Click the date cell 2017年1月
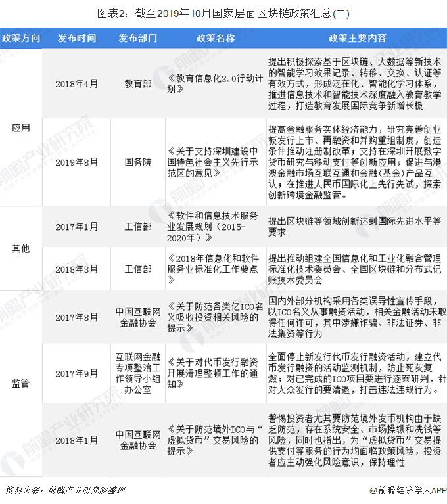This screenshot has width=447, height=504. (x=76, y=227)
